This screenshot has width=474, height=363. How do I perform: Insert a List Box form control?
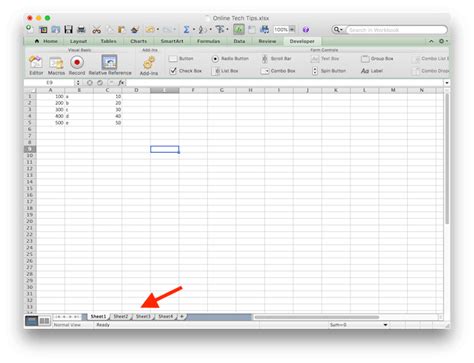coord(225,71)
